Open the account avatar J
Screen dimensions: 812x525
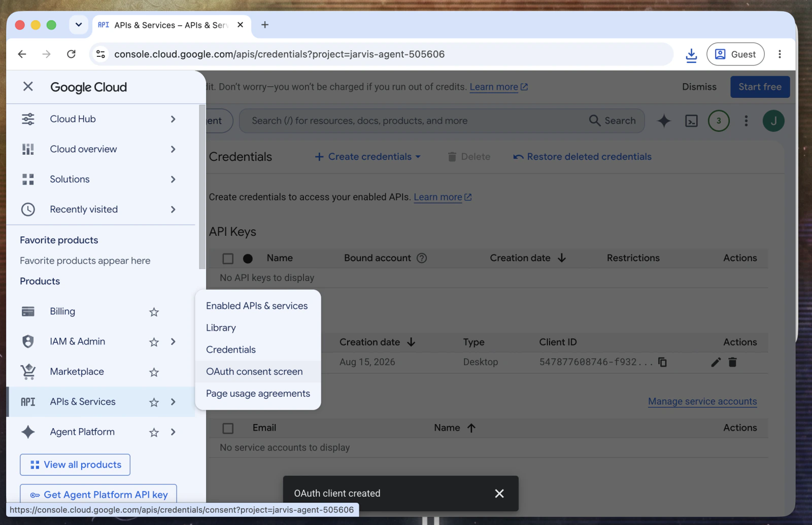click(773, 121)
